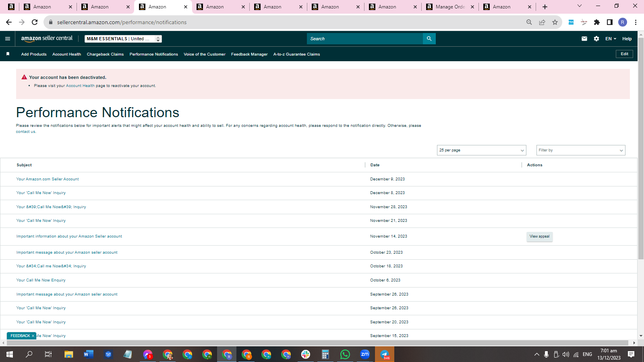The width and height of the screenshot is (644, 362).
Task: Open the Windows notification center
Action: pyautogui.click(x=631, y=354)
